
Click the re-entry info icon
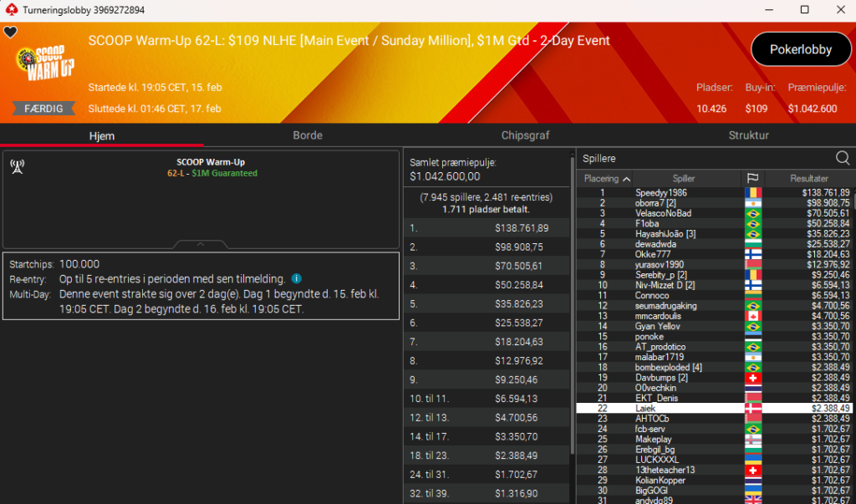click(x=296, y=278)
